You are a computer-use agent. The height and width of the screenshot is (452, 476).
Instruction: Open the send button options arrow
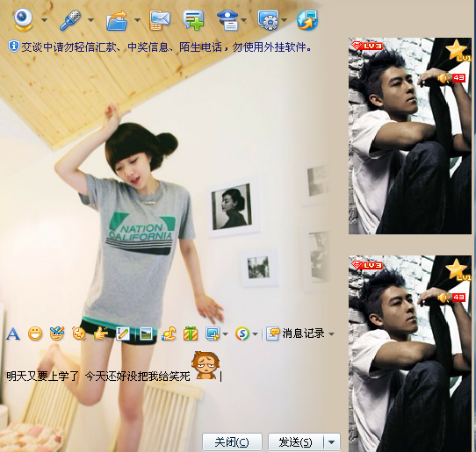pyautogui.click(x=331, y=442)
